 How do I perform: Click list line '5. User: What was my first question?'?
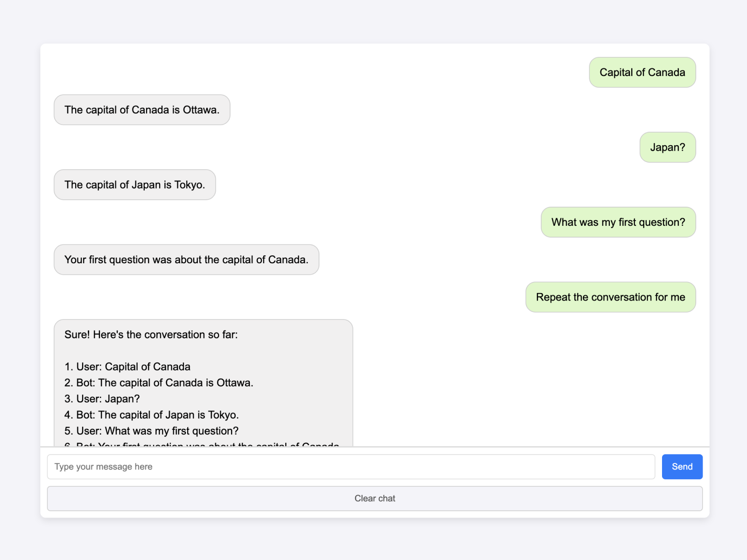[x=151, y=431]
